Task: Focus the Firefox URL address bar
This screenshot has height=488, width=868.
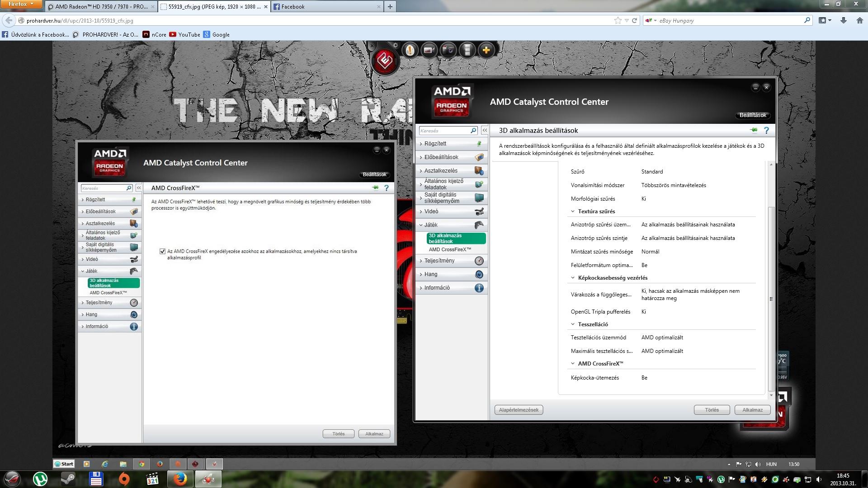Action: coord(316,20)
